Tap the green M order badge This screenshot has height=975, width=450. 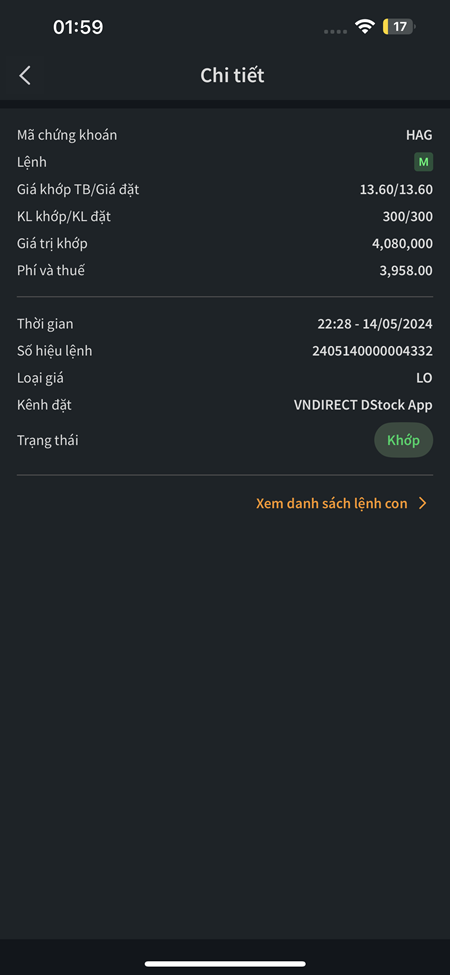(x=423, y=162)
